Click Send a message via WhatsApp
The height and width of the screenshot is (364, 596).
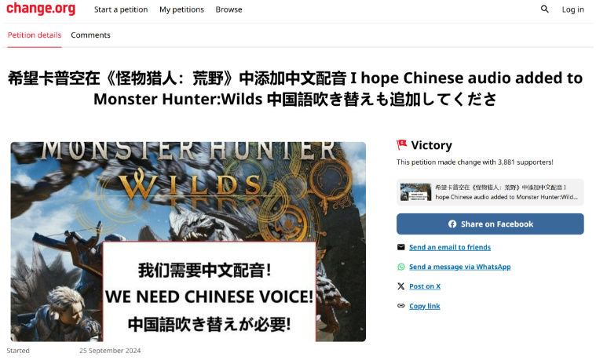pos(459,267)
